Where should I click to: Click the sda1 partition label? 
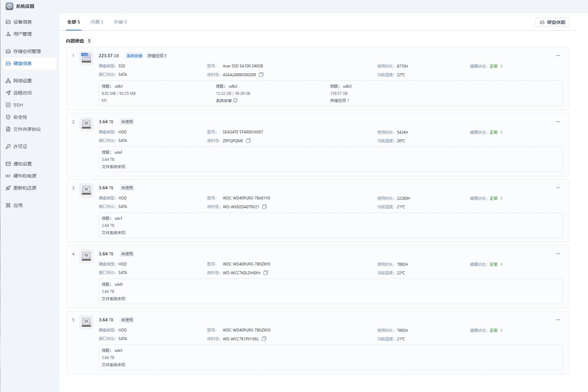tap(112, 152)
